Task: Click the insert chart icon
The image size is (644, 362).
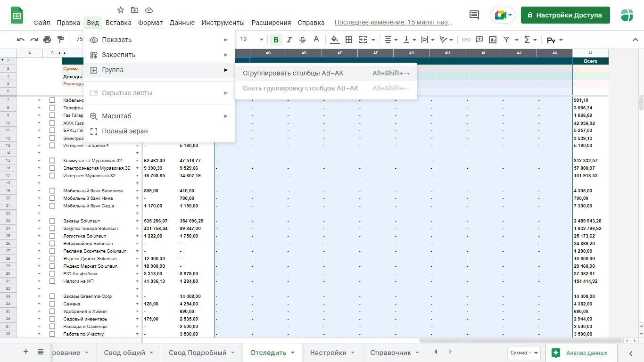Action: click(493, 40)
